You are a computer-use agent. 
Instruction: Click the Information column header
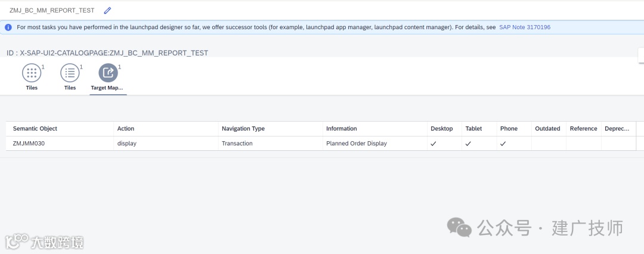click(342, 129)
